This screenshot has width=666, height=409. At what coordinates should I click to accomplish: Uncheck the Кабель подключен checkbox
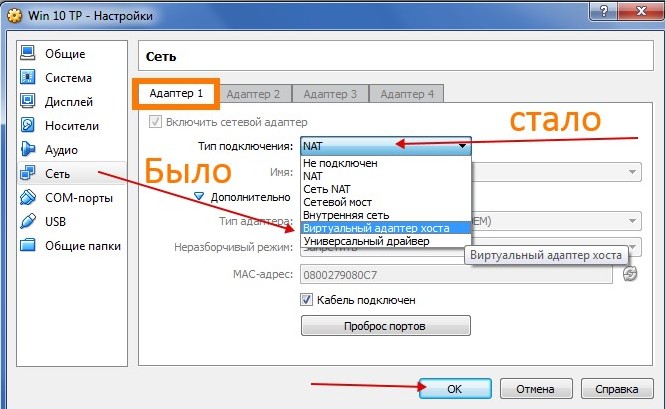pos(307,300)
